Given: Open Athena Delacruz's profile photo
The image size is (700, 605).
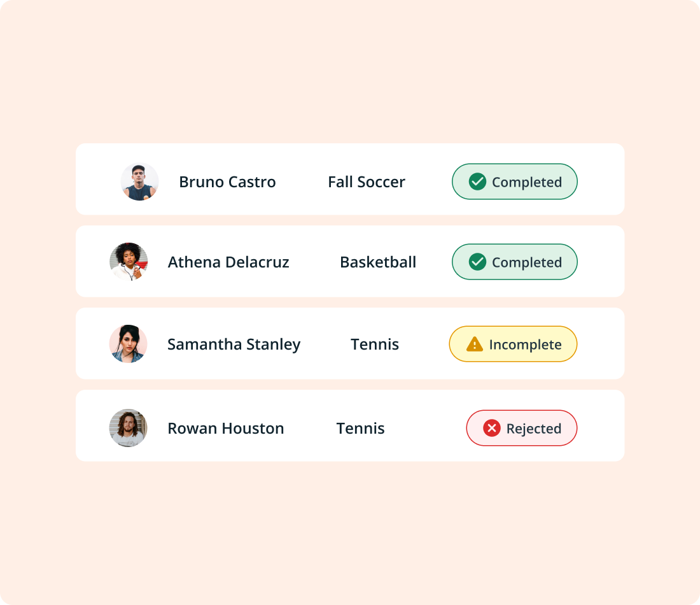Looking at the screenshot, I should tap(129, 262).
